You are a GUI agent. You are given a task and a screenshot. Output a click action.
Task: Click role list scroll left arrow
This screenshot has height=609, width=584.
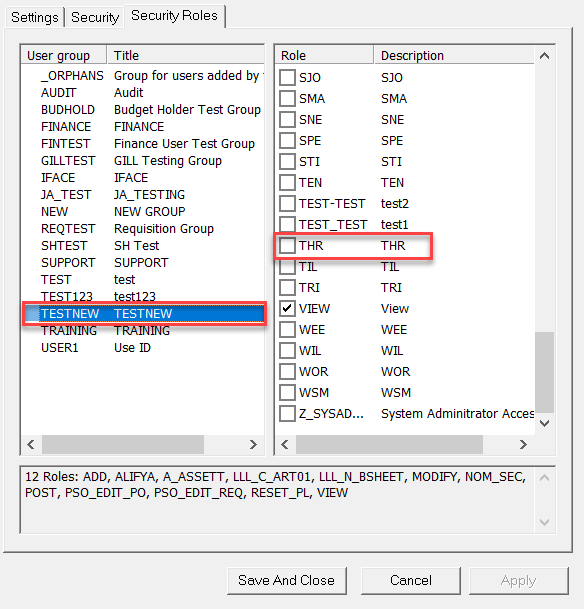click(285, 444)
